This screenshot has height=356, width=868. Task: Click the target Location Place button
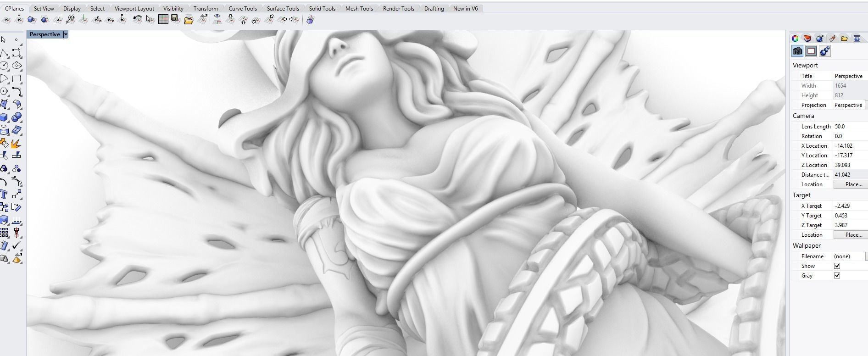click(x=851, y=235)
